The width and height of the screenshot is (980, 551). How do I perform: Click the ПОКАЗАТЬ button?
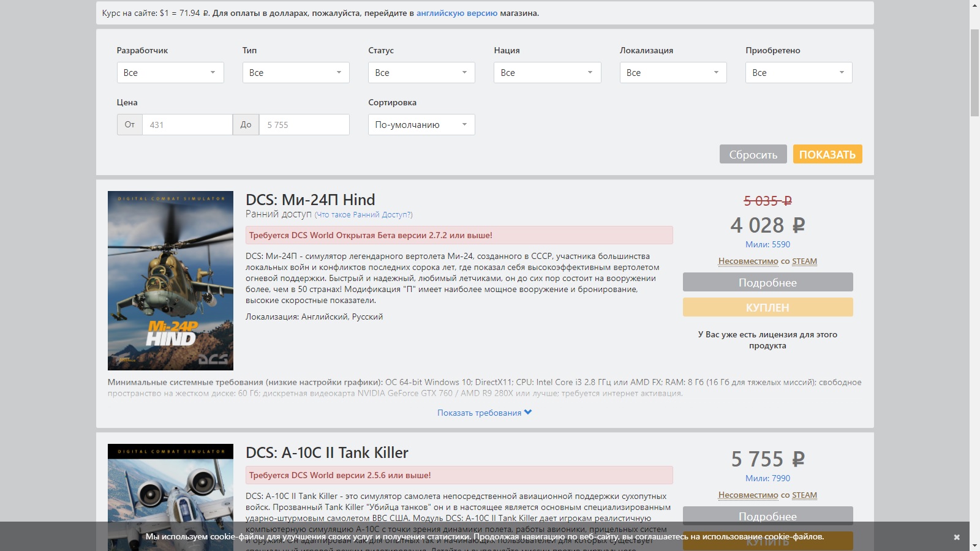coord(827,154)
